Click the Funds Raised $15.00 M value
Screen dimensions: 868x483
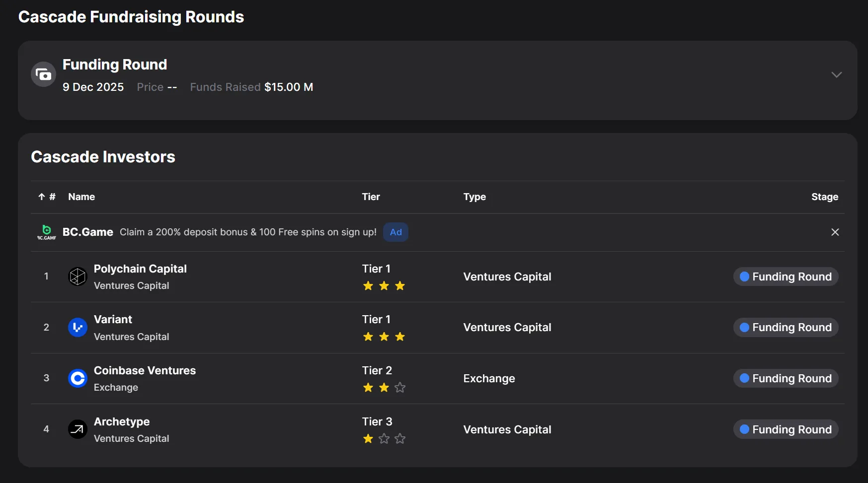[x=289, y=87]
